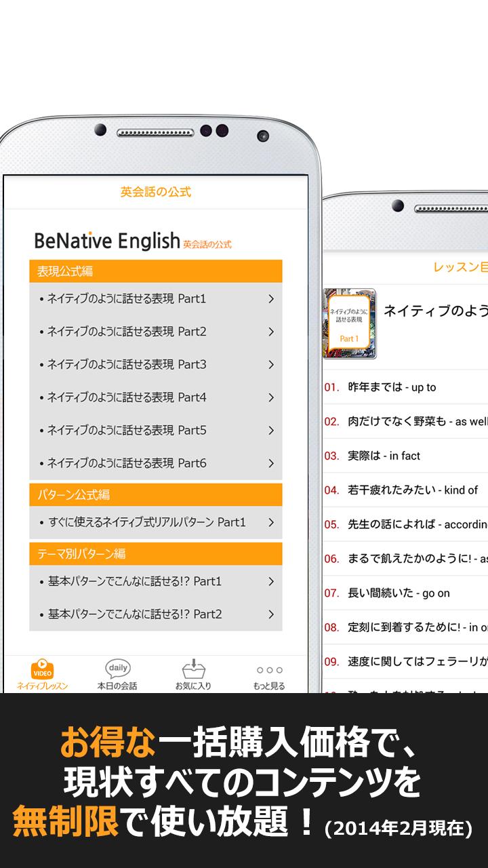This screenshot has height=868, width=488.
Task: Open the ネイティブレッスン video tab icon
Action: click(x=42, y=669)
